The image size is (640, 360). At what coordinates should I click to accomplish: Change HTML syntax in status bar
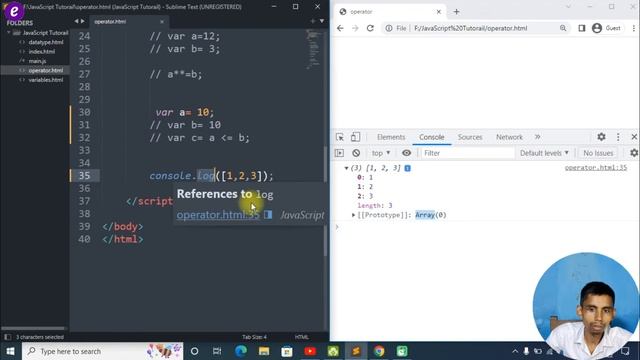point(302,337)
